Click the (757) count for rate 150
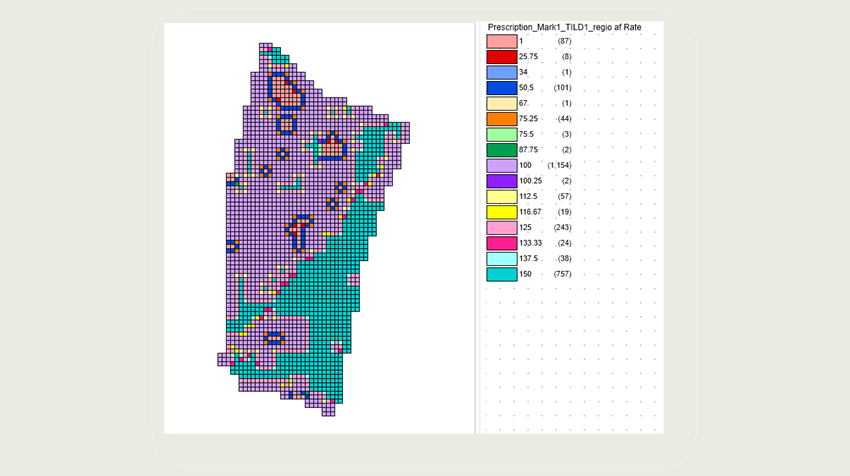 click(x=562, y=274)
